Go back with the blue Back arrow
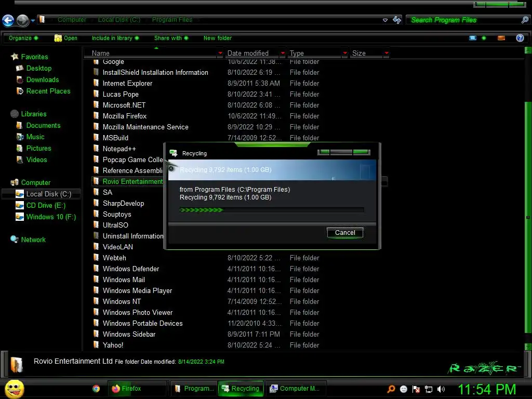The width and height of the screenshot is (532, 399). pos(8,20)
